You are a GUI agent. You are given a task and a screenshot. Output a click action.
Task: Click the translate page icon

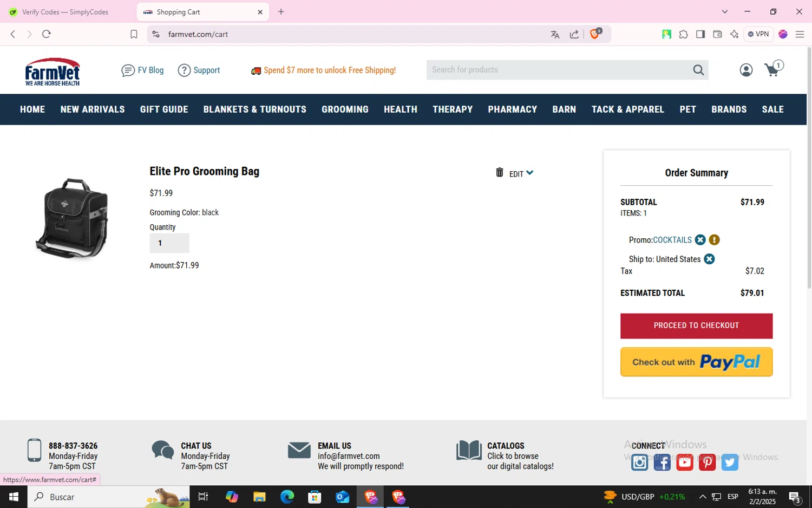[x=555, y=34]
